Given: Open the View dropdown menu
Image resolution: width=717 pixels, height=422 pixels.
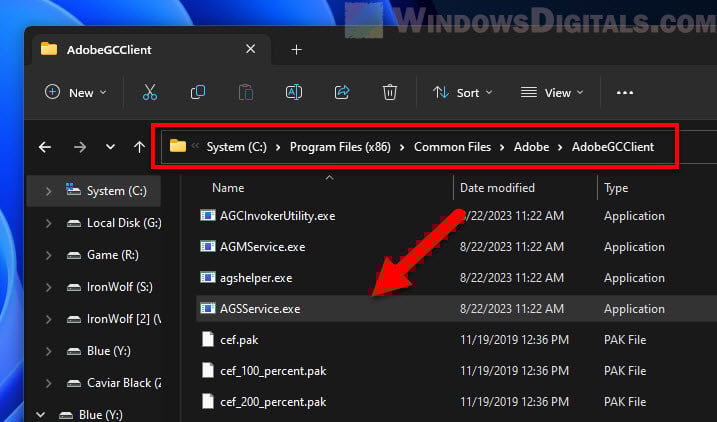Looking at the screenshot, I should [552, 93].
